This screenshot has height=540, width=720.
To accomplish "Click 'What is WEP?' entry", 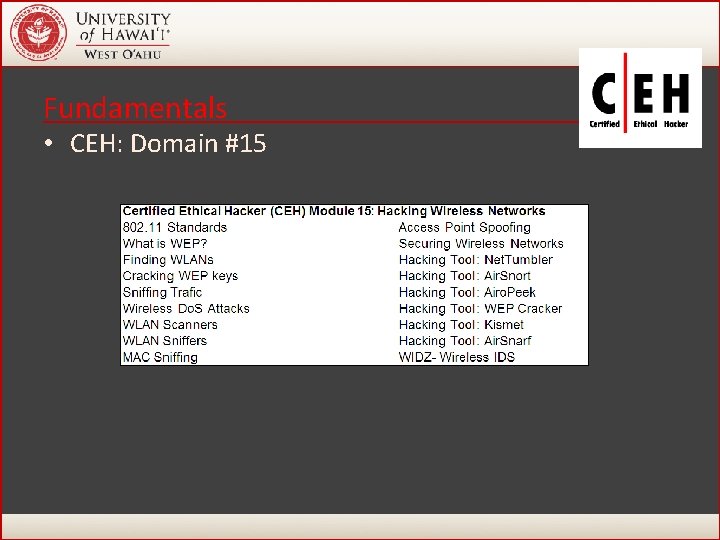I will (165, 243).
